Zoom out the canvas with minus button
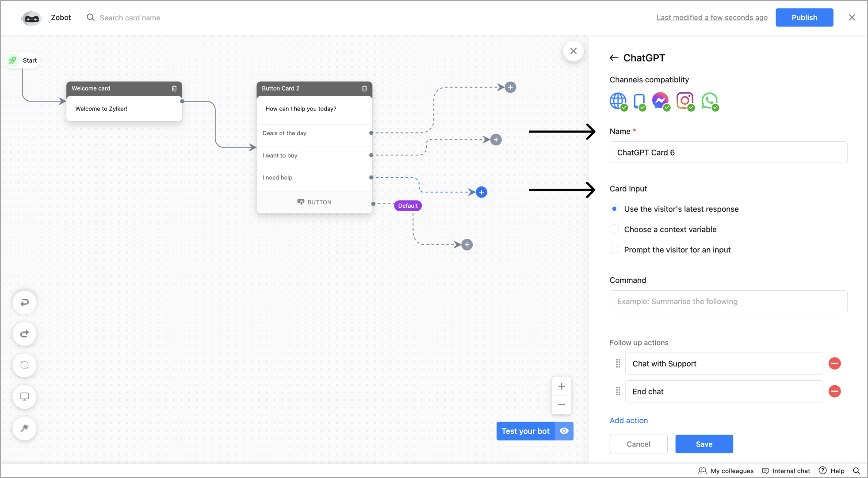The image size is (868, 478). (x=562, y=405)
